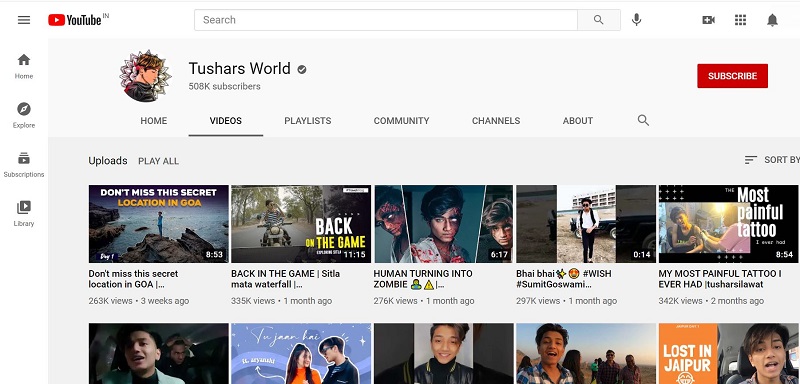Image resolution: width=800 pixels, height=384 pixels.
Task: Click the 508K subscribers text
Action: 224,86
